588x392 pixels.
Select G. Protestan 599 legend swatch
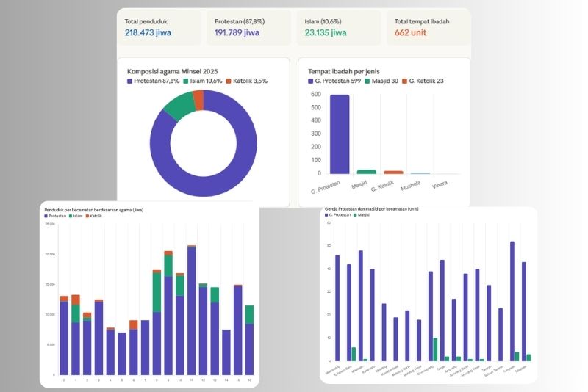point(312,81)
